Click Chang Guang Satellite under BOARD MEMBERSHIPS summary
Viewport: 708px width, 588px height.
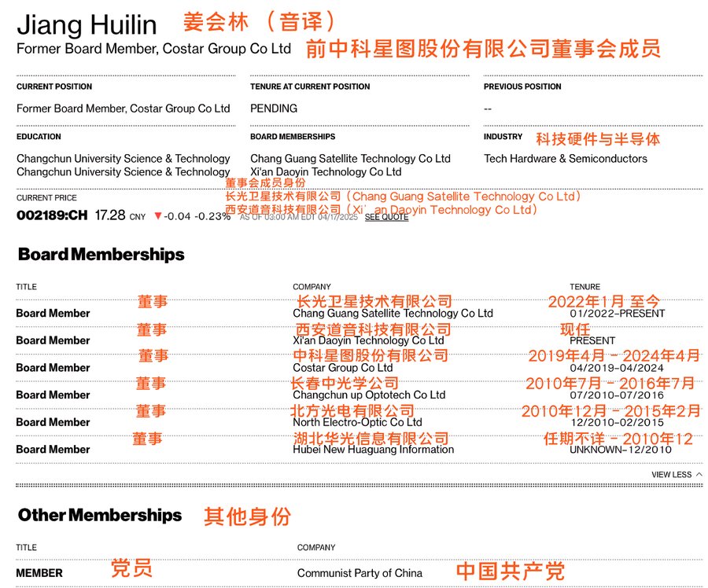pos(350,159)
